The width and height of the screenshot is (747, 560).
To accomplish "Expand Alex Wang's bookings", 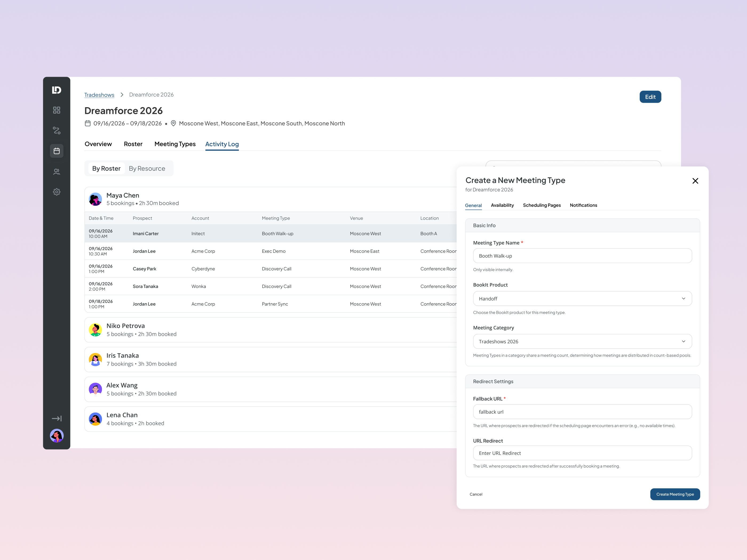I will (271, 389).
